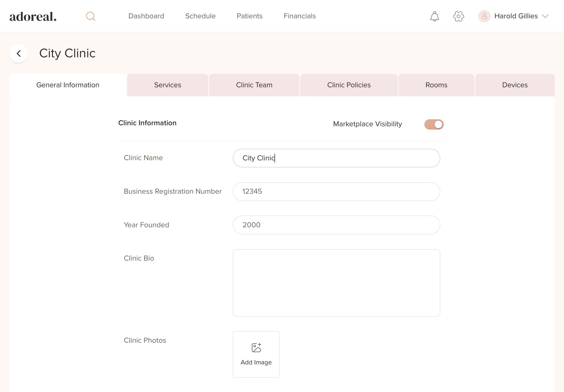Focus the Clinic Bio text area

336,283
